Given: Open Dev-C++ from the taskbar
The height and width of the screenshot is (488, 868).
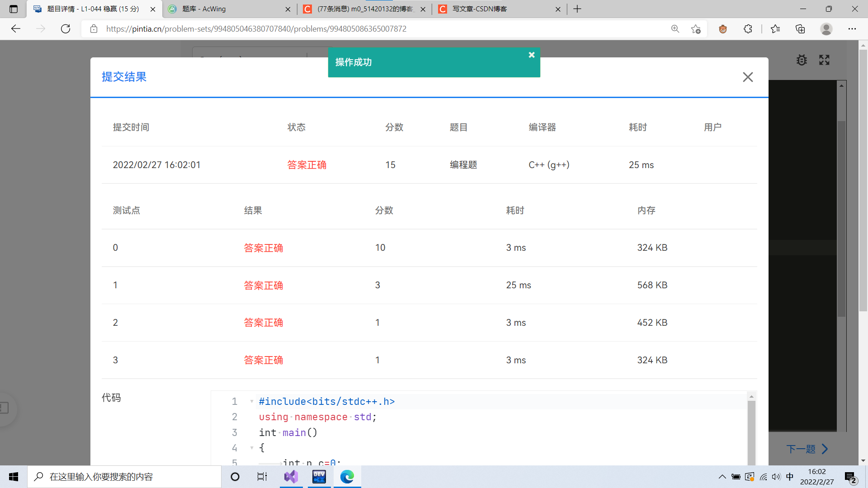Looking at the screenshot, I should pyautogui.click(x=319, y=477).
